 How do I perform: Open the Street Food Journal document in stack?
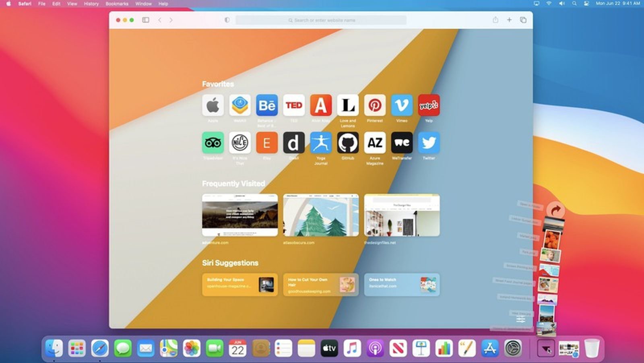click(548, 284)
